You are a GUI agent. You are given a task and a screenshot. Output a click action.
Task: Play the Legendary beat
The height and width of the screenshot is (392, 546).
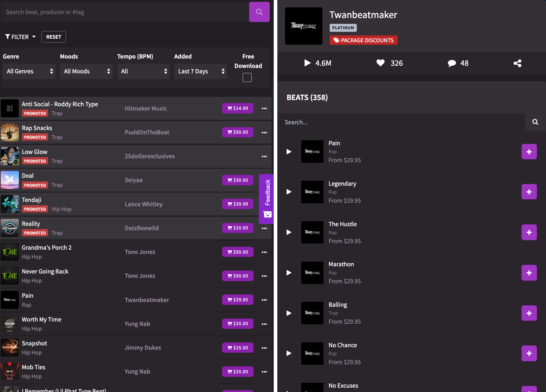point(289,192)
